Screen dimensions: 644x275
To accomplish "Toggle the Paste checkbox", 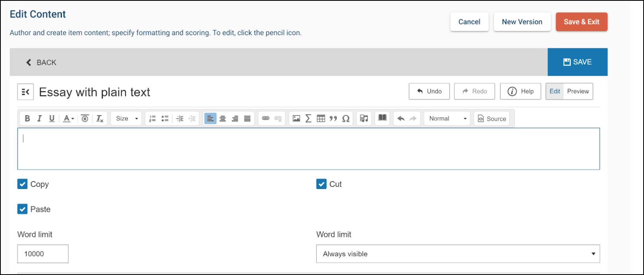I will click(22, 209).
